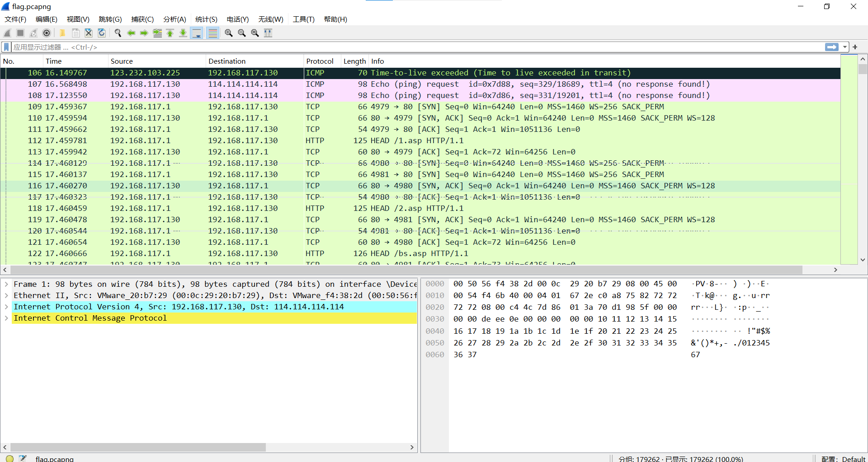This screenshot has width=868, height=462.
Task: Open display filter bookmark icon
Action: coord(6,47)
